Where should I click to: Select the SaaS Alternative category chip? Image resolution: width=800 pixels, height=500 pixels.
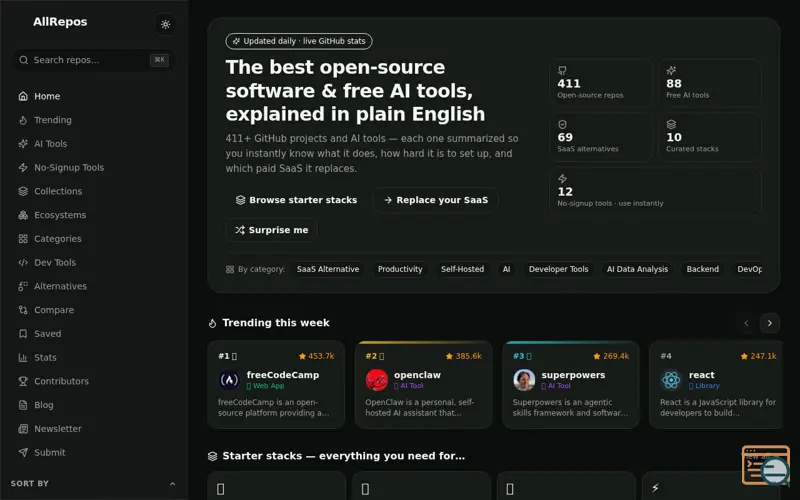[328, 269]
